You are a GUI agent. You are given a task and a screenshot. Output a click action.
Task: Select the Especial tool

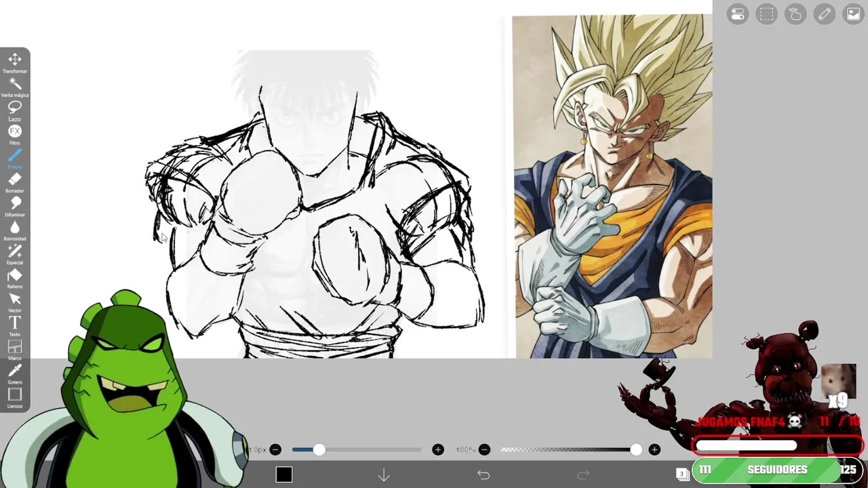[15, 254]
